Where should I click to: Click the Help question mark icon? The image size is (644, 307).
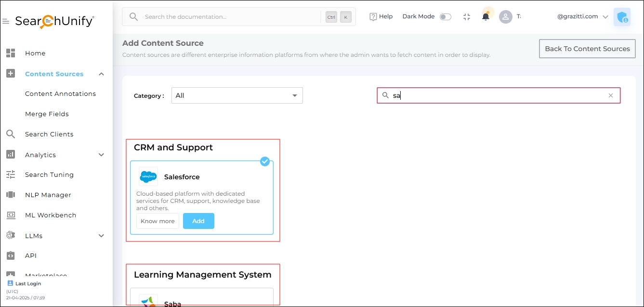373,17
